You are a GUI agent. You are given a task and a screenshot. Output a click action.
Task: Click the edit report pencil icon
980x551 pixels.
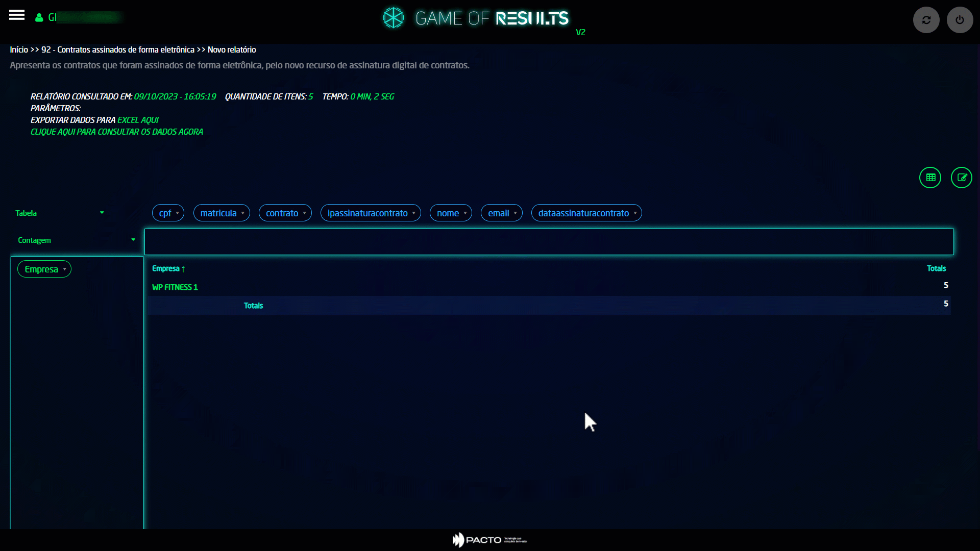[x=962, y=178]
